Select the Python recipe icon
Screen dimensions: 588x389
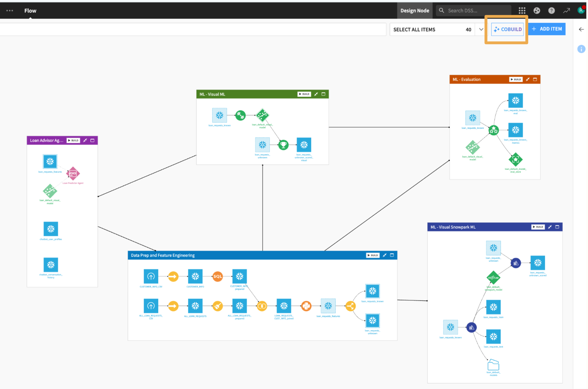pyautogui.click(x=306, y=306)
